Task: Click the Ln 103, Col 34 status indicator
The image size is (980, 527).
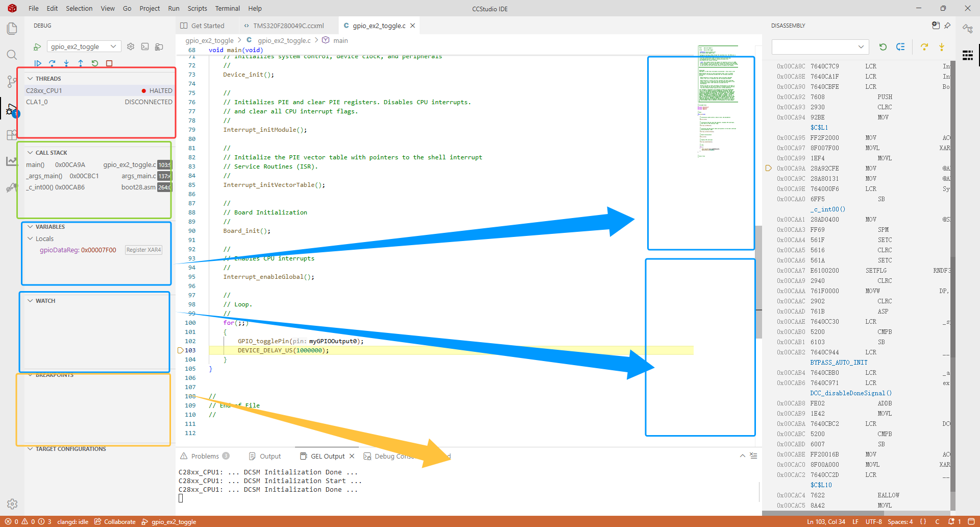Action: coord(826,521)
